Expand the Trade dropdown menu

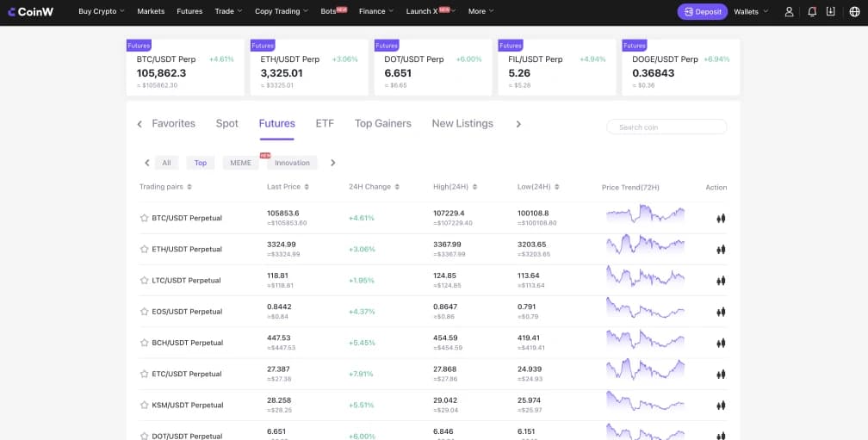228,11
